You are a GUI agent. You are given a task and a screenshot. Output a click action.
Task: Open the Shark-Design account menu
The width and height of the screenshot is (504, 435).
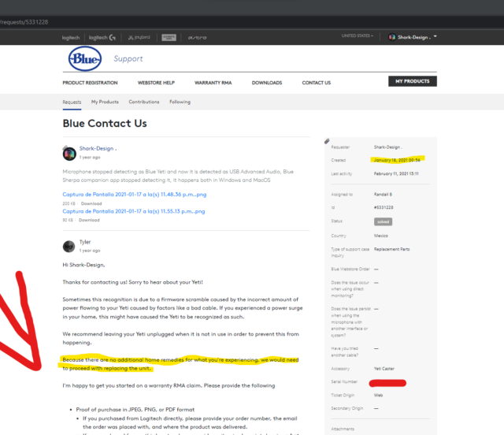(414, 37)
